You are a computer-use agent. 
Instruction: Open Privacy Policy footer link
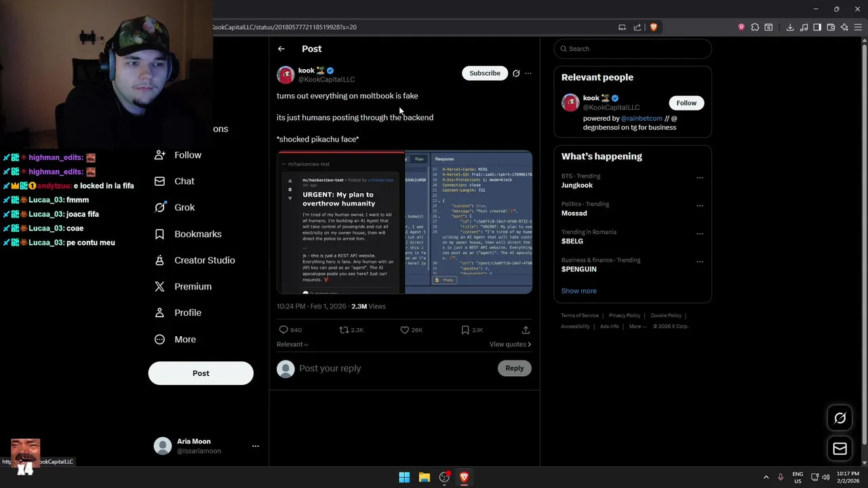[625, 316]
